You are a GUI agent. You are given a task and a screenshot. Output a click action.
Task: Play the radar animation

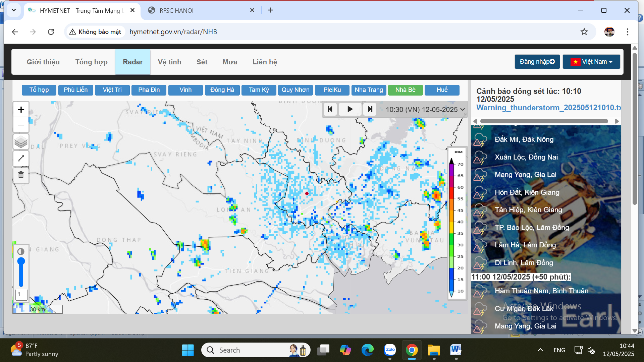click(350, 109)
